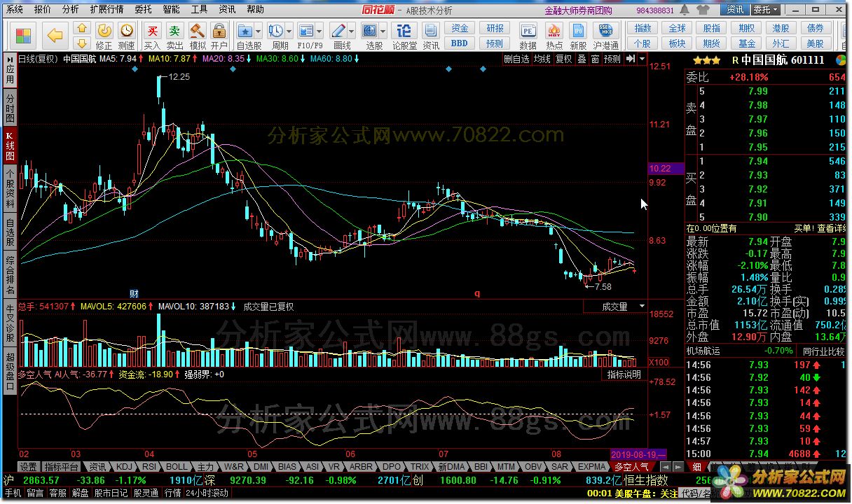Expand the 周期 dropdown arrow

289,31
